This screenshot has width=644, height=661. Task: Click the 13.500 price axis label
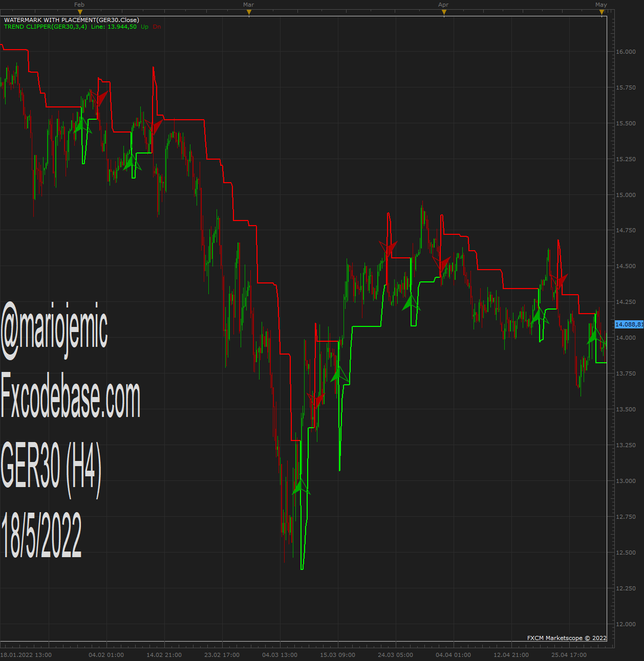[626, 409]
